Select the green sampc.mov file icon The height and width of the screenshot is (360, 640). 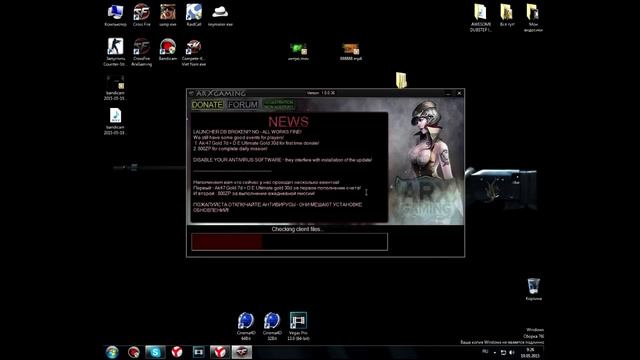[298, 52]
